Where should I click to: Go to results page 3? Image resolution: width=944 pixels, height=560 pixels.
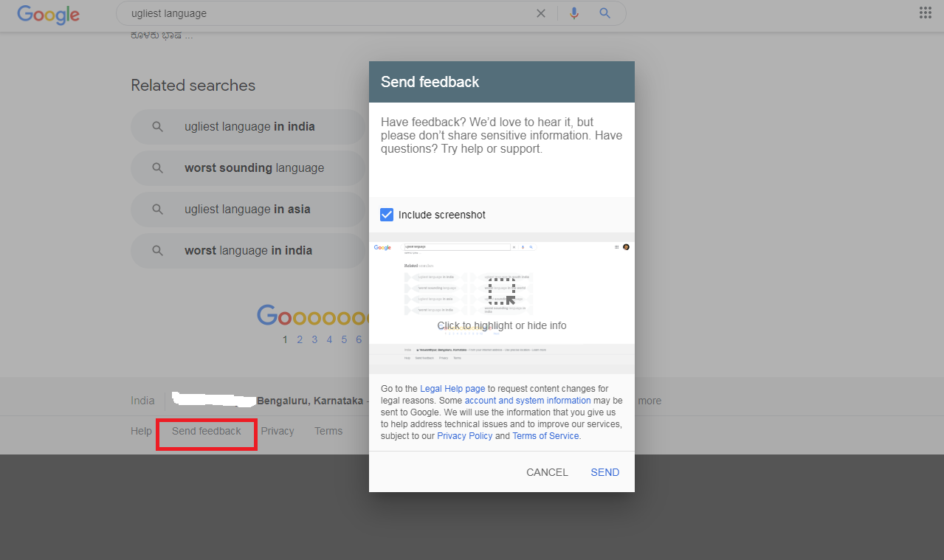(x=314, y=339)
